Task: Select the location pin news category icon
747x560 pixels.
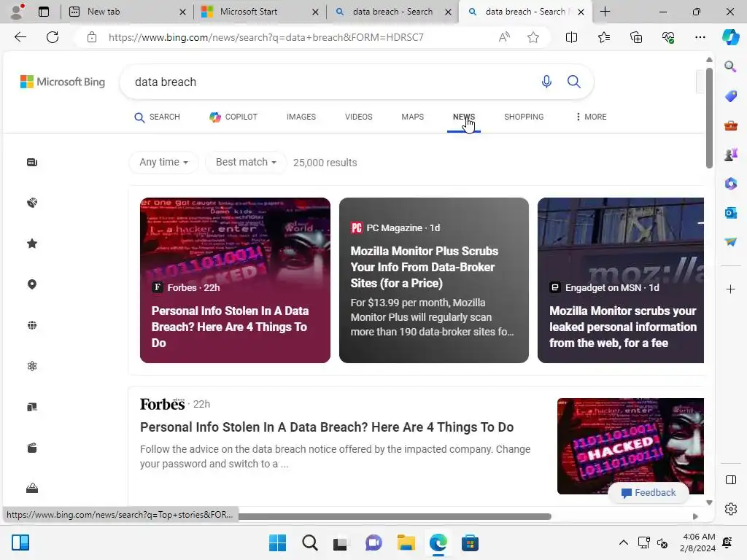Action: pos(32,284)
